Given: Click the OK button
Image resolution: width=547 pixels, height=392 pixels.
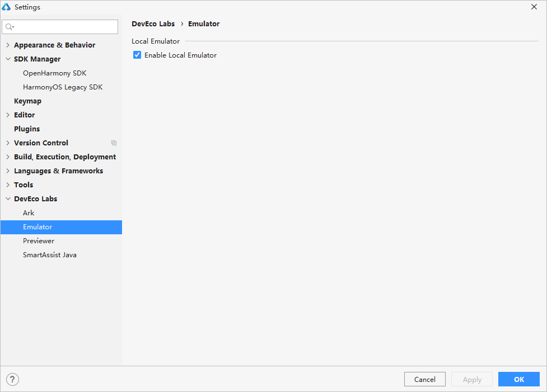Looking at the screenshot, I should tap(519, 379).
